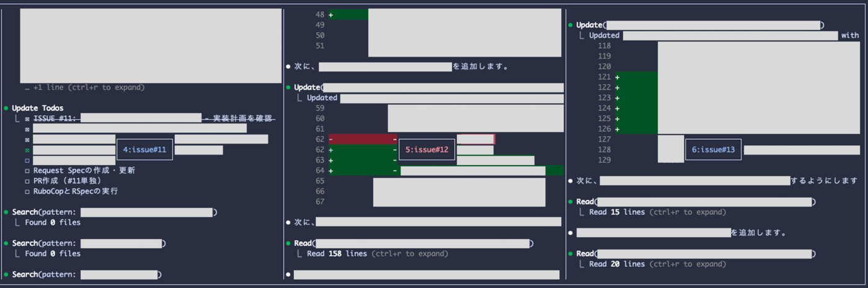Screen dimensions: 868x288
Task: Click diff line number 120
Action: pos(604,66)
